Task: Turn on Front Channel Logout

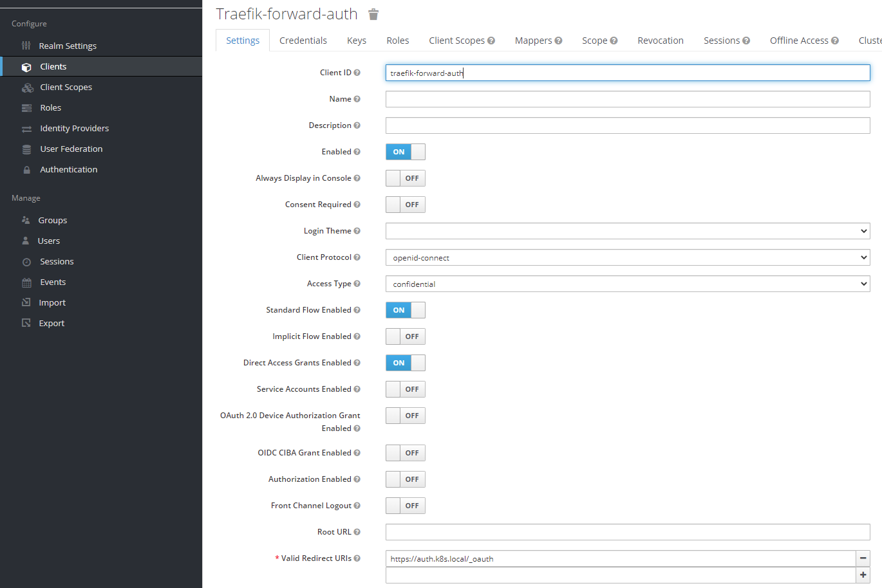Action: coord(406,506)
